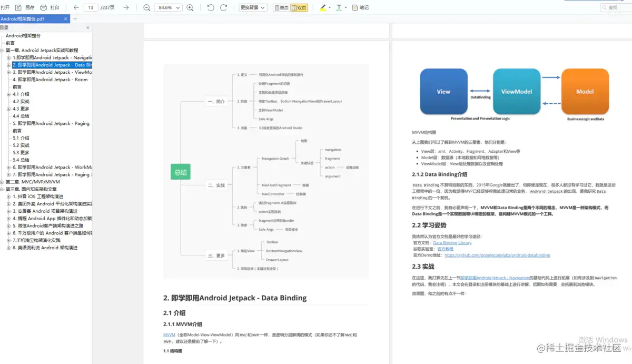Close the Android框架整合.pdf tab
This screenshot has width=632, height=364.
(66, 19)
